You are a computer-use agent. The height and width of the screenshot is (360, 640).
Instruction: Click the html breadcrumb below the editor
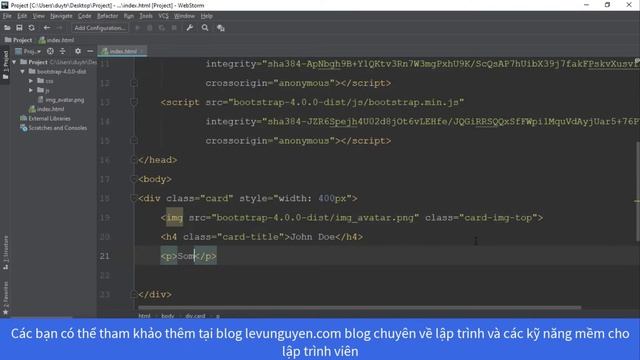144,316
